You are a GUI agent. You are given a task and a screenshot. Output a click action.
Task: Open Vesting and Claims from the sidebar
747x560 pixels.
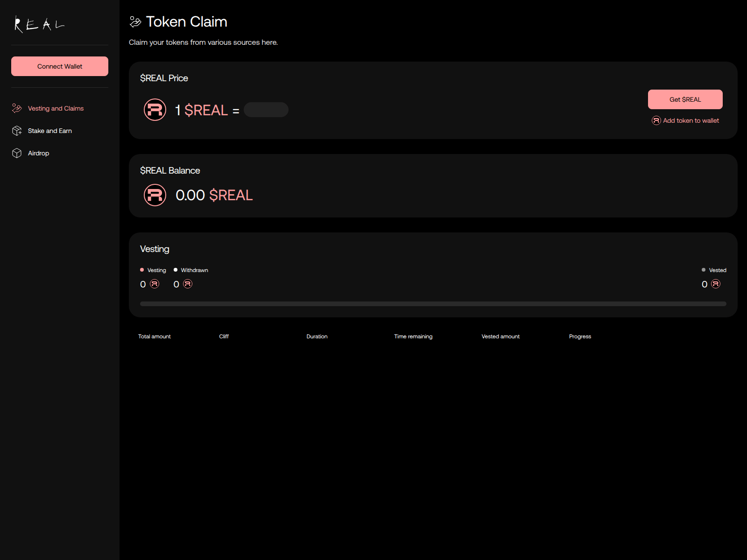pos(56,108)
